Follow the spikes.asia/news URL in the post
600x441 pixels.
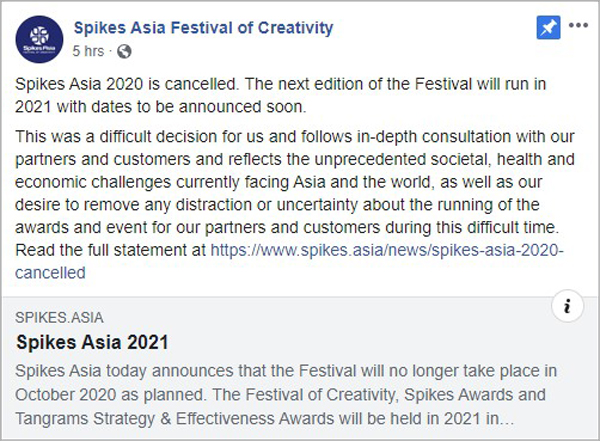(x=387, y=250)
